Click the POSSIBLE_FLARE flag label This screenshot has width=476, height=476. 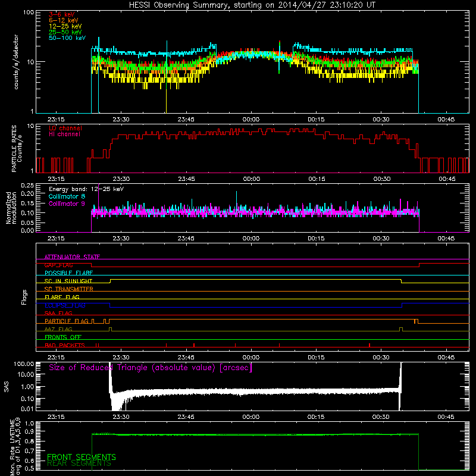coord(68,273)
